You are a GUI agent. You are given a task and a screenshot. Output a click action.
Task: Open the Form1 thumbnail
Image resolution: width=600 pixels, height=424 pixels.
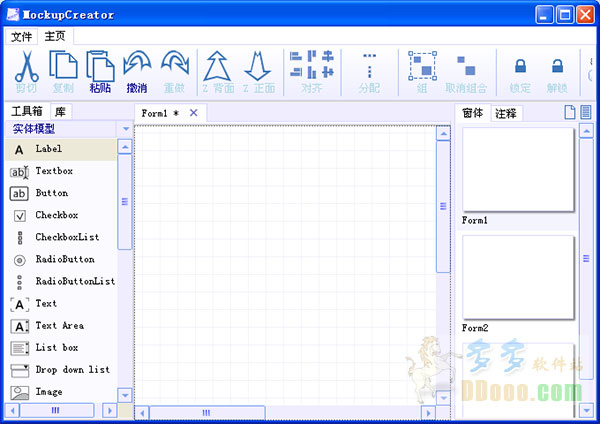[x=518, y=170]
